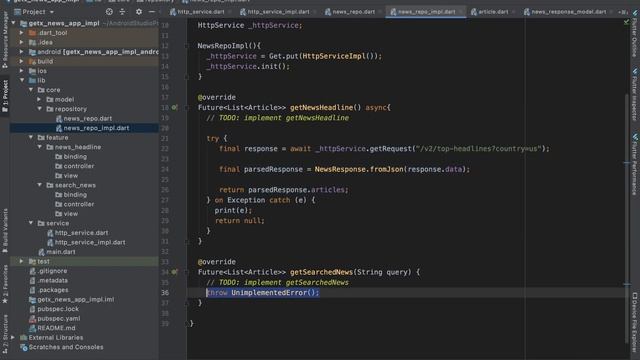Select Scratches and Consoles
The width and height of the screenshot is (640, 360).
[x=62, y=347]
